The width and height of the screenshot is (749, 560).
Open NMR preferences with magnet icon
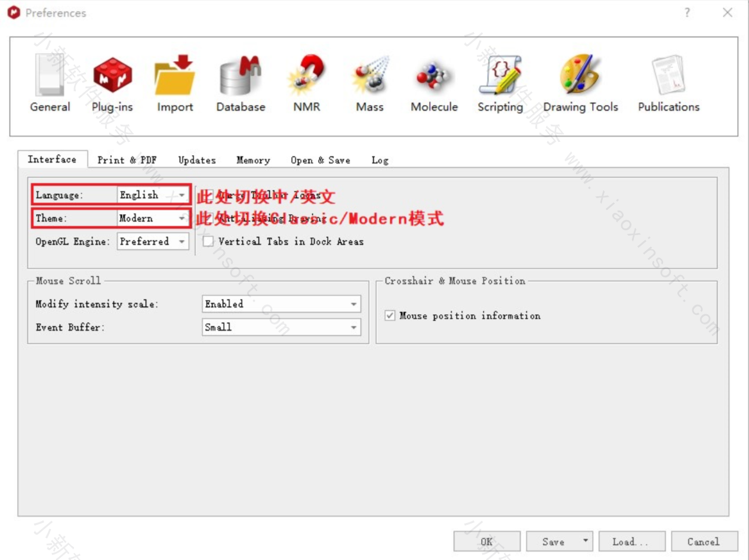[306, 83]
